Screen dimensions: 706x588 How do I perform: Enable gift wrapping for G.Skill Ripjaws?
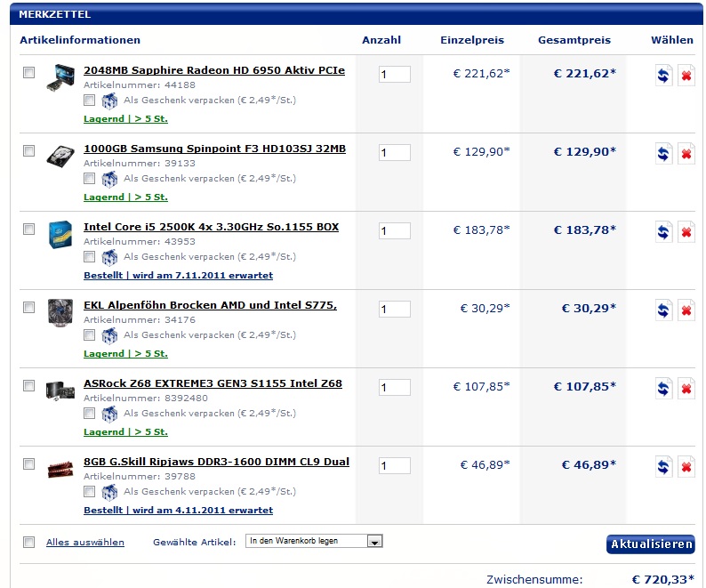pos(89,492)
